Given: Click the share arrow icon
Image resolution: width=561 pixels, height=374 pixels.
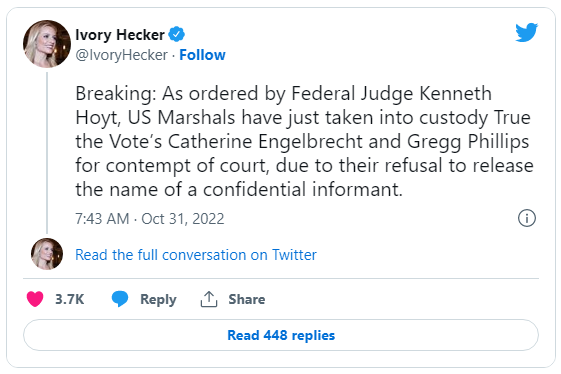Looking at the screenshot, I should (209, 299).
